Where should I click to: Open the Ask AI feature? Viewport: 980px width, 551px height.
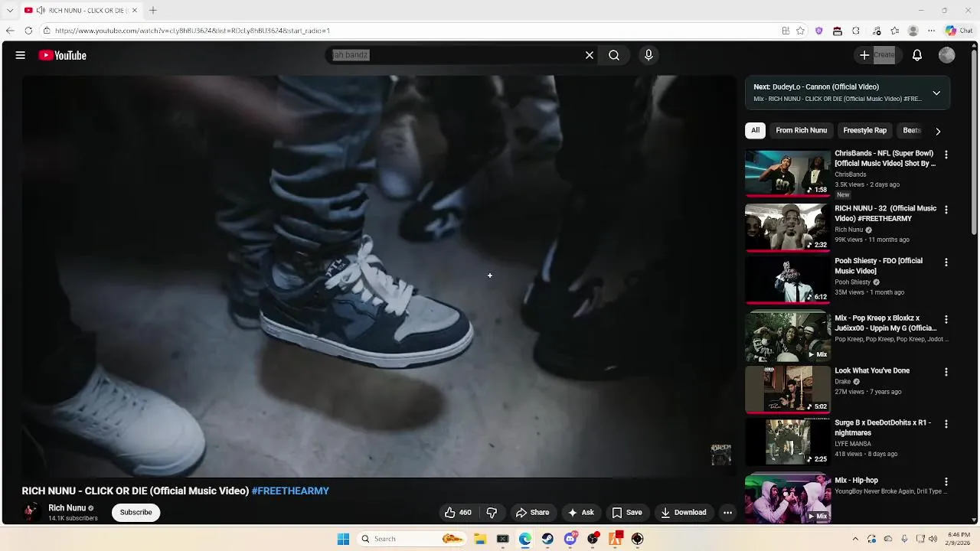click(580, 513)
